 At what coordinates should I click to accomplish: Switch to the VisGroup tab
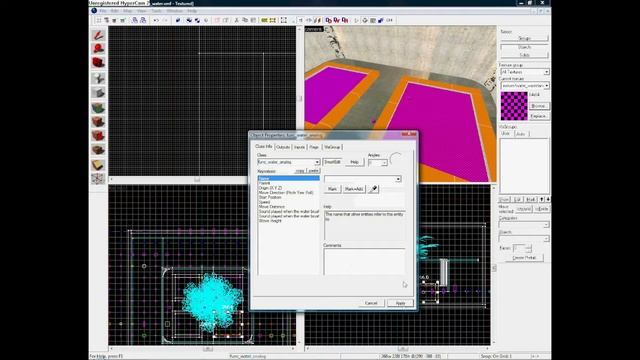tap(332, 147)
